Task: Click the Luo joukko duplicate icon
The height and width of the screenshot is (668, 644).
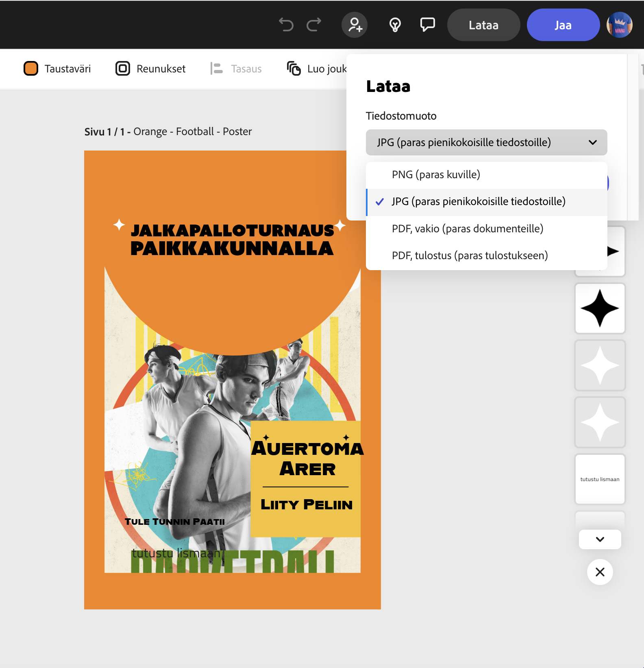Action: click(x=294, y=68)
